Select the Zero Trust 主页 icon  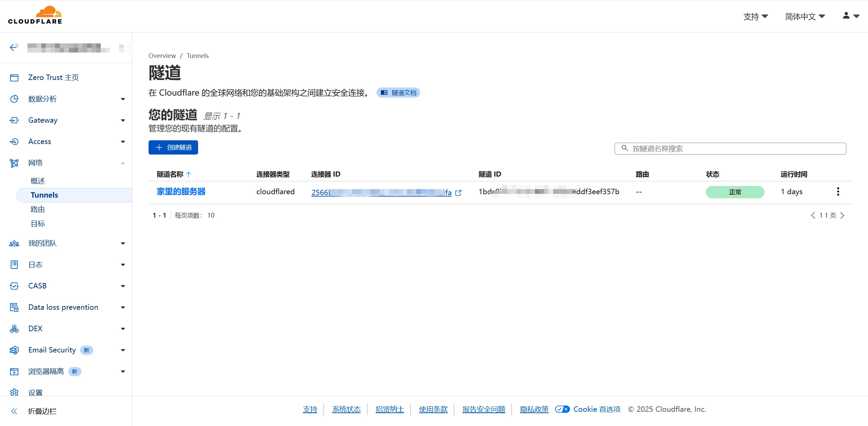click(14, 78)
